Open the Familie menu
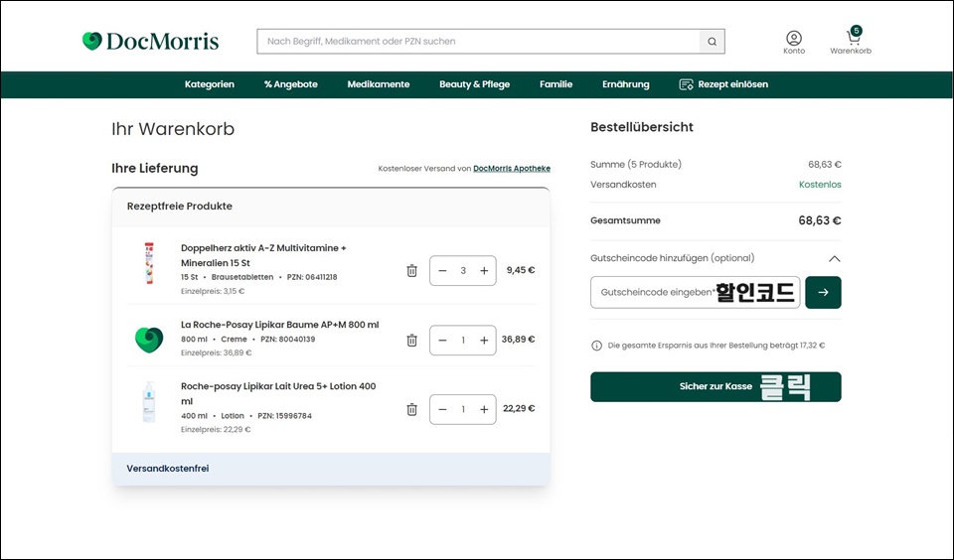This screenshot has width=954, height=560. 556,84
